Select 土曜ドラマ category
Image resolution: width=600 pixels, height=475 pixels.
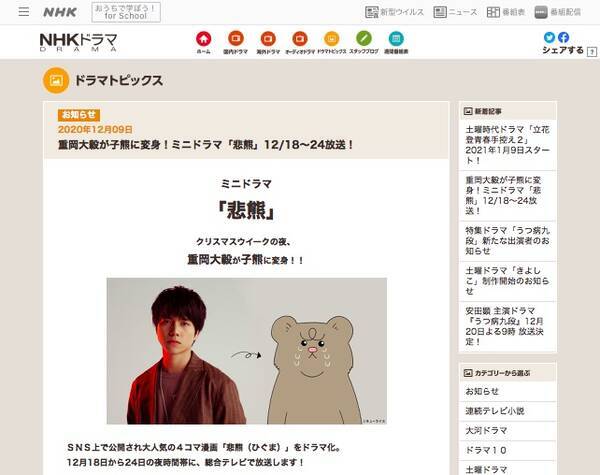pos(507,469)
